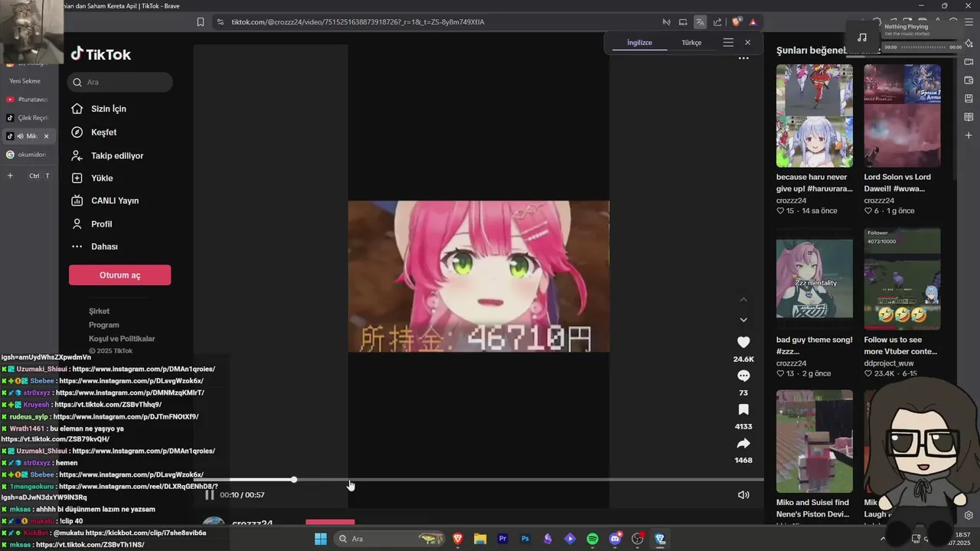980x551 pixels.
Task: Open reading list sidebar icon
Action: pyautogui.click(x=969, y=117)
